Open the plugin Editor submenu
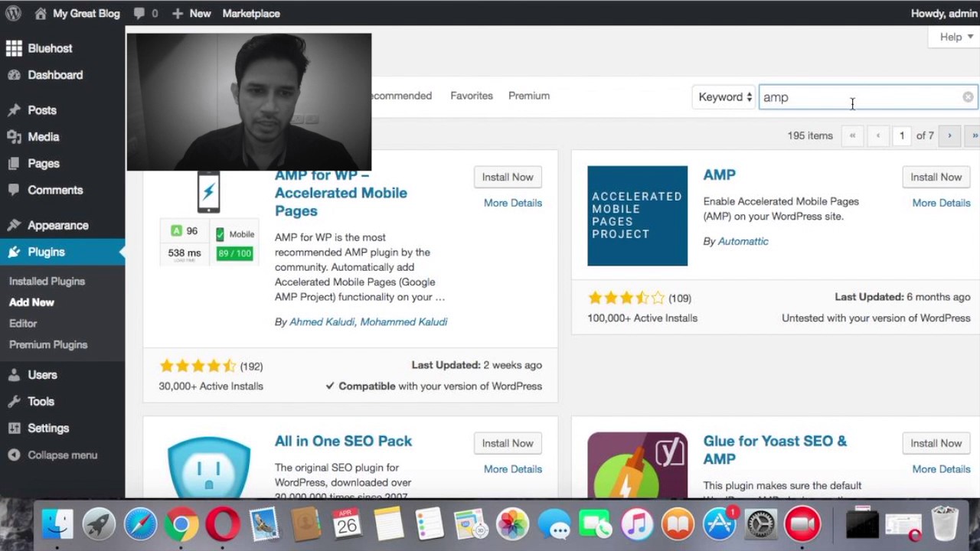This screenshot has width=980, height=551. [23, 323]
